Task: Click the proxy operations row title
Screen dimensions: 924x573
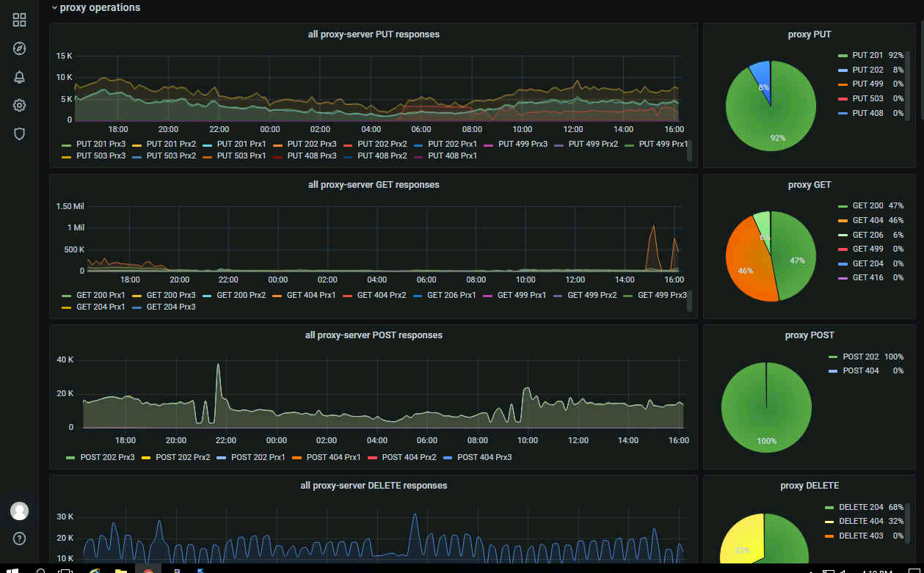Action: 100,7
